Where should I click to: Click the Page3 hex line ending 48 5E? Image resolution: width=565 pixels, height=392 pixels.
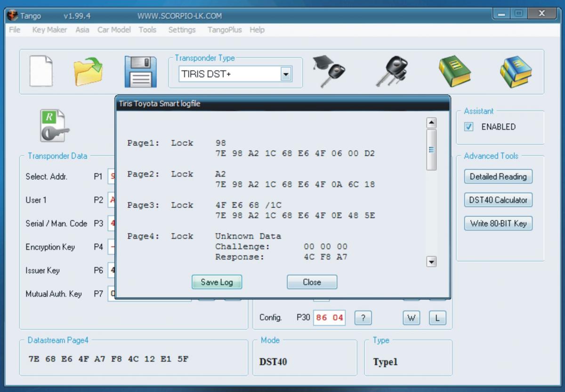pyautogui.click(x=295, y=216)
